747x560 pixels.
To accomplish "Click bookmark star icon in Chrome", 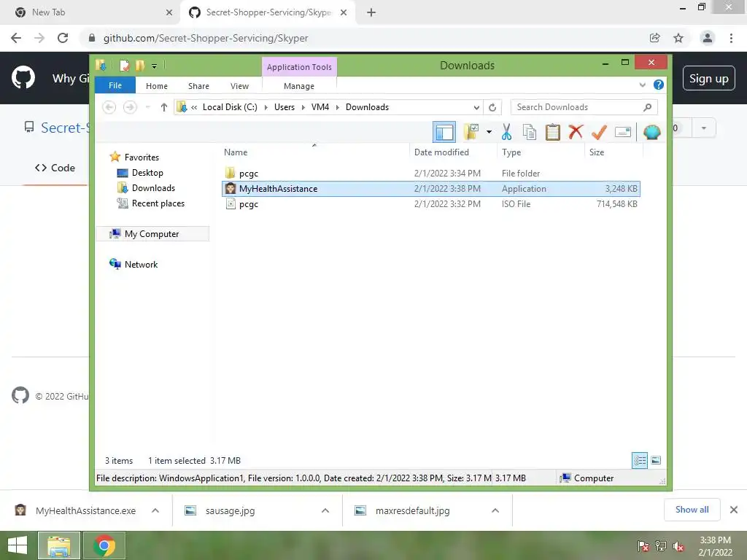I will (678, 38).
